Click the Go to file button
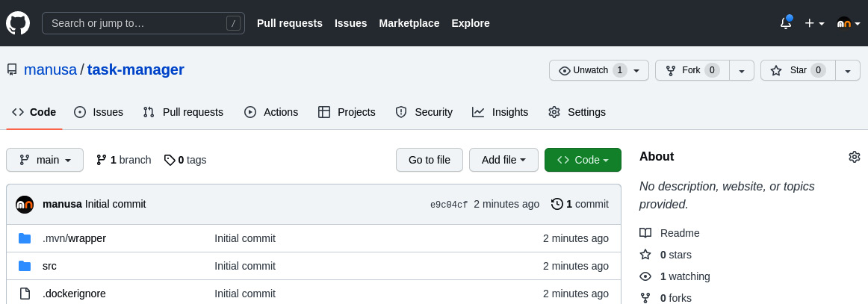Image resolution: width=868 pixels, height=304 pixels. pos(429,160)
